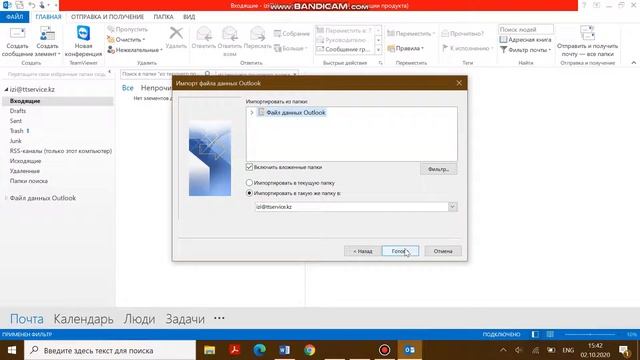This screenshot has height=360, width=640.
Task: Click the zoom slider in status bar
Action: pos(590,334)
